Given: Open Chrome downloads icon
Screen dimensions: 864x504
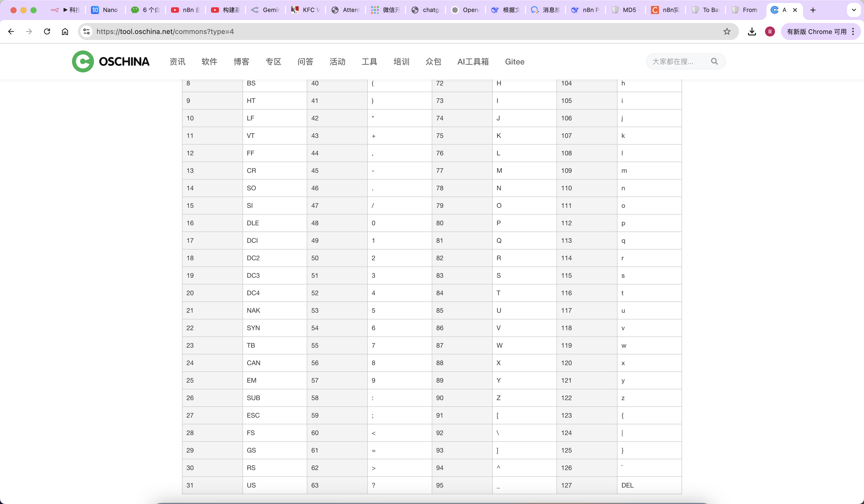Looking at the screenshot, I should click(x=751, y=31).
